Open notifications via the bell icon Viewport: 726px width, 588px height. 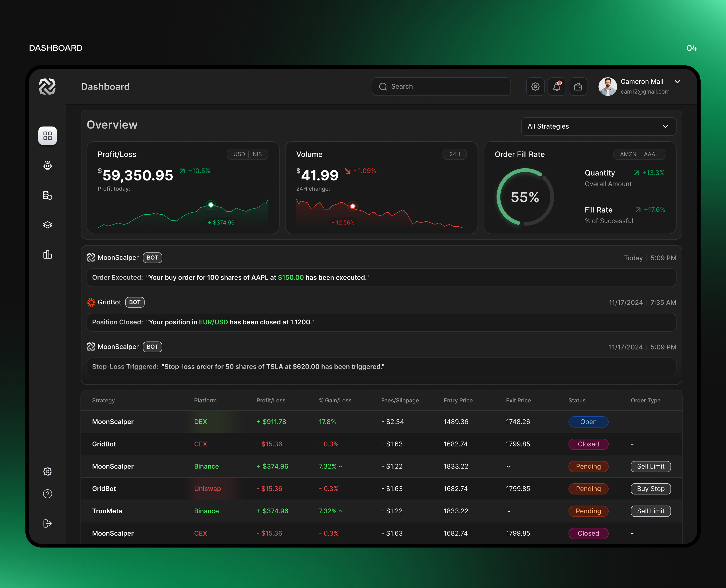pyautogui.click(x=557, y=86)
